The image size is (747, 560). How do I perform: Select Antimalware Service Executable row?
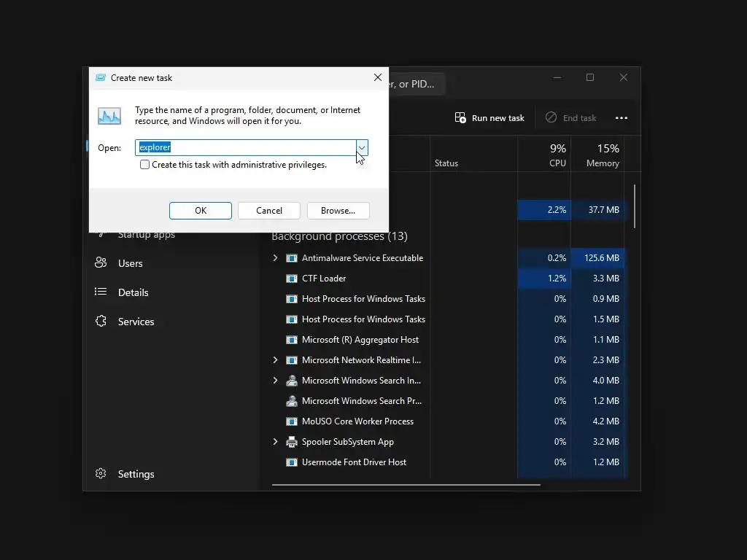[448, 257]
